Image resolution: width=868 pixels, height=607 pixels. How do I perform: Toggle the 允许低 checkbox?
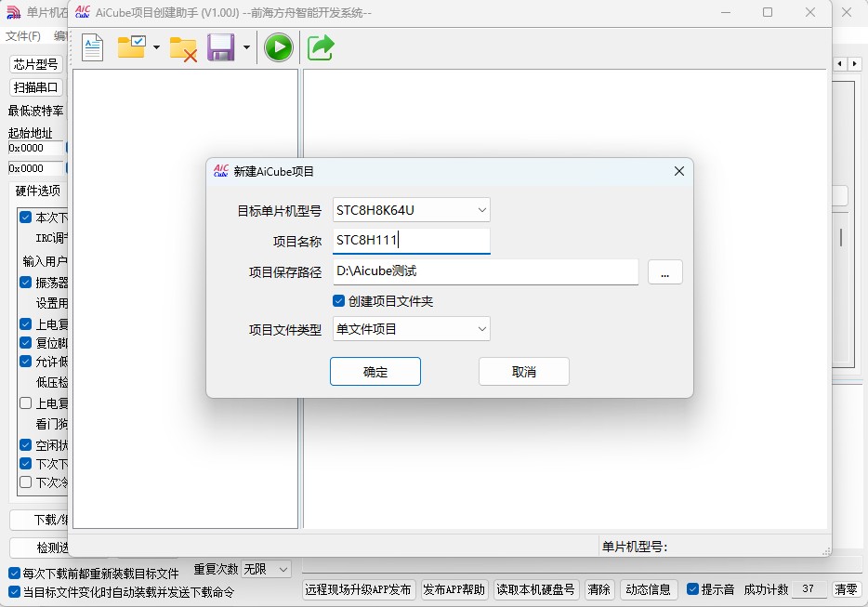[25, 361]
